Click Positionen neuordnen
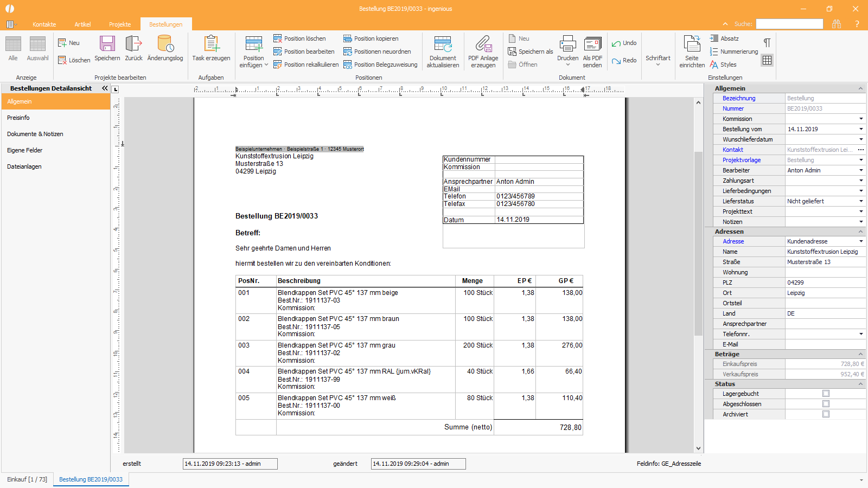Screen dimensions: 868x488 [377, 52]
